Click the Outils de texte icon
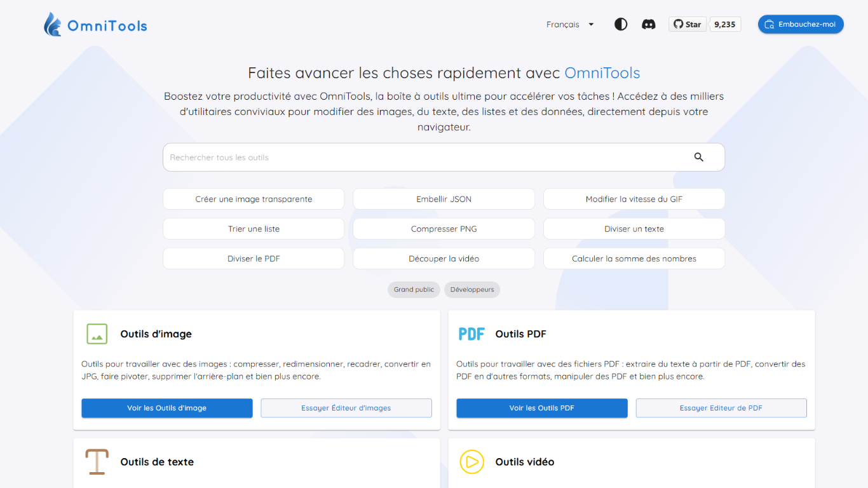Screen dimensions: 868x488 tap(97, 462)
